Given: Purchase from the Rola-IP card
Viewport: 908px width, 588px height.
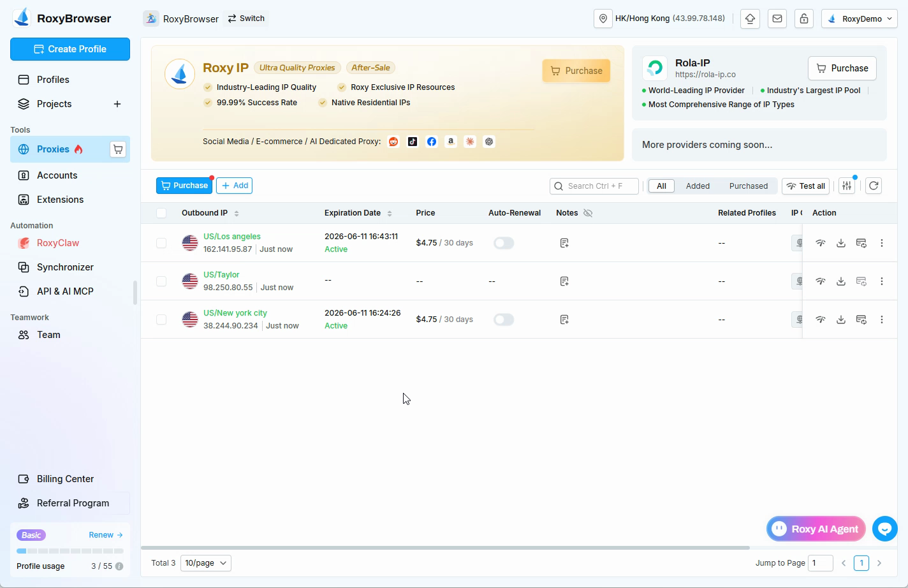Looking at the screenshot, I should point(842,68).
